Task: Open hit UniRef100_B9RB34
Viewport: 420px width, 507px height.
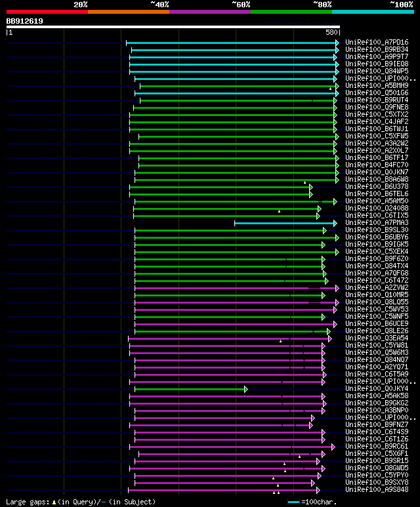Action: tap(377, 49)
